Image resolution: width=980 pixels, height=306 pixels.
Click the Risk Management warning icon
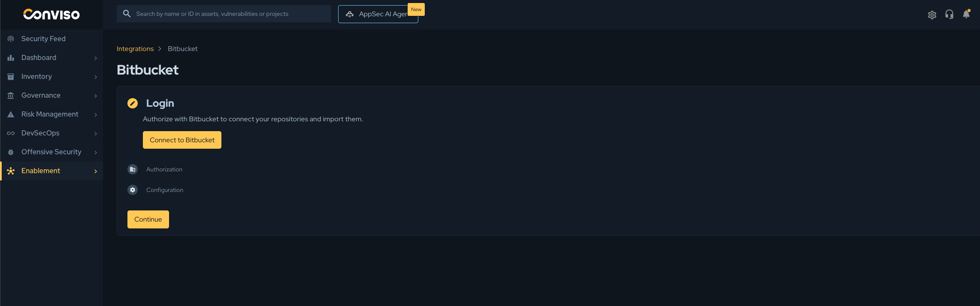pyautogui.click(x=11, y=114)
